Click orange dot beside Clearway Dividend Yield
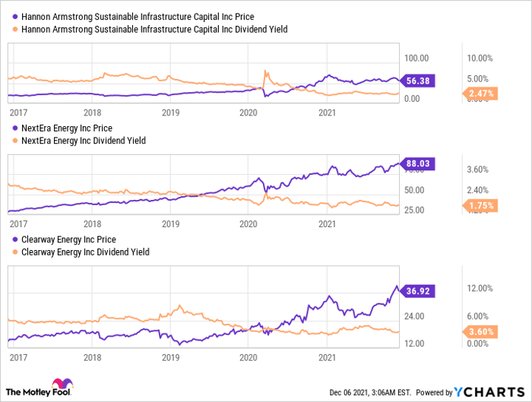This screenshot has width=532, height=402. [14, 252]
